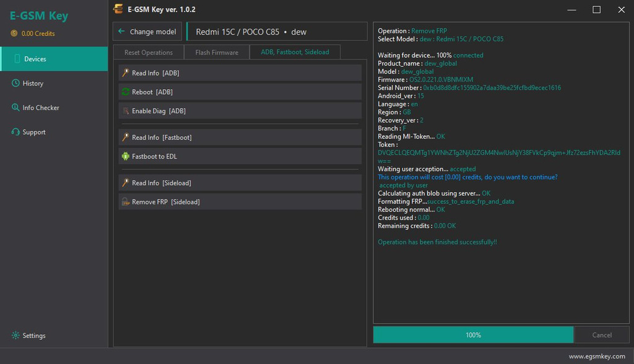Click the Android robot icon for Fastboot to EDL

tap(125, 156)
